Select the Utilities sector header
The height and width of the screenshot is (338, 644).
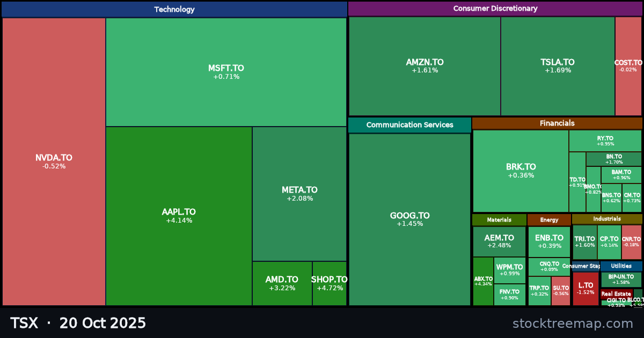click(621, 266)
